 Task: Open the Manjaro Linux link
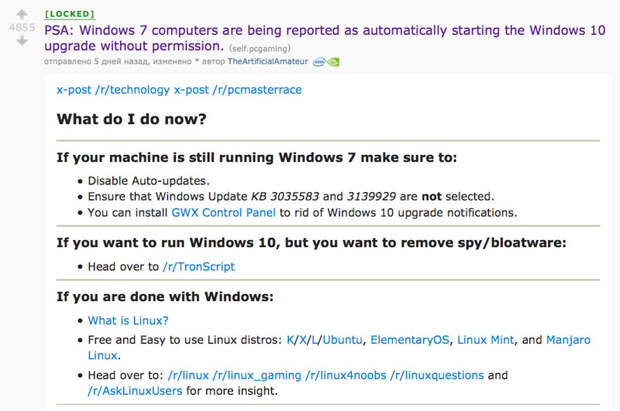[568, 340]
